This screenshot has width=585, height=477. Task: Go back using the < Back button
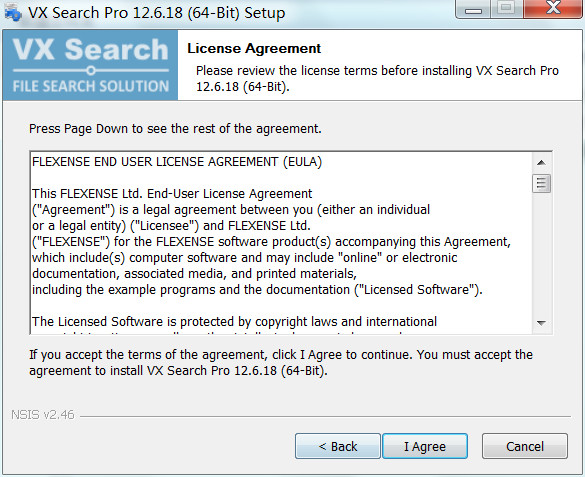(x=338, y=446)
